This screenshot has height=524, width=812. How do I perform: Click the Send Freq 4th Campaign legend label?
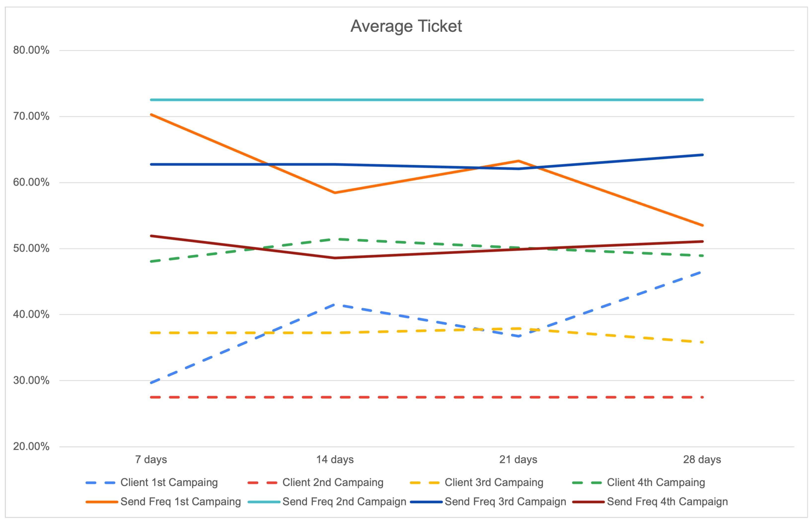pos(667,502)
